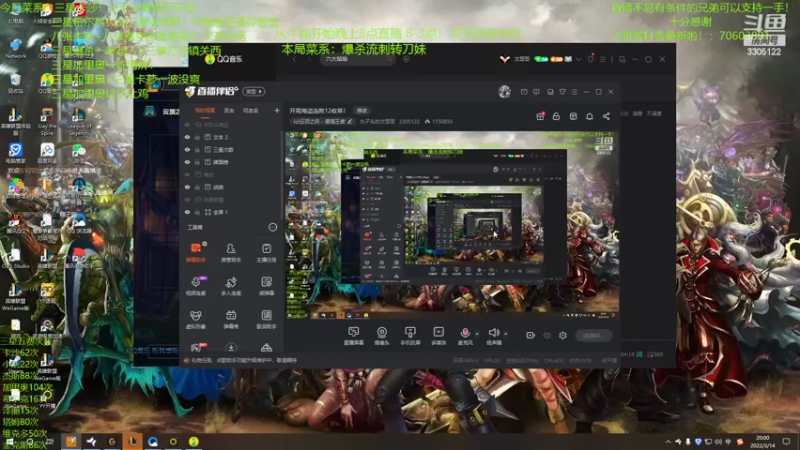This screenshot has height=450, width=800.
Task: Open Slay the Spire desktop shortcut
Action: 47,121
